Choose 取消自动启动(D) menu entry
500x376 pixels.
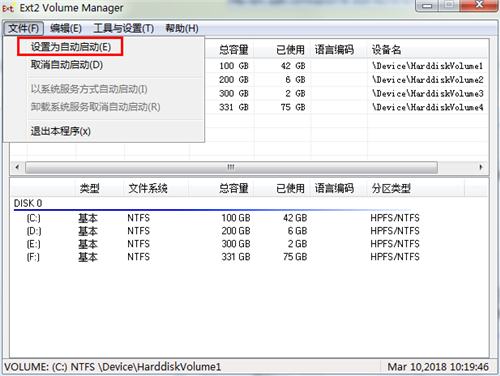(x=67, y=65)
